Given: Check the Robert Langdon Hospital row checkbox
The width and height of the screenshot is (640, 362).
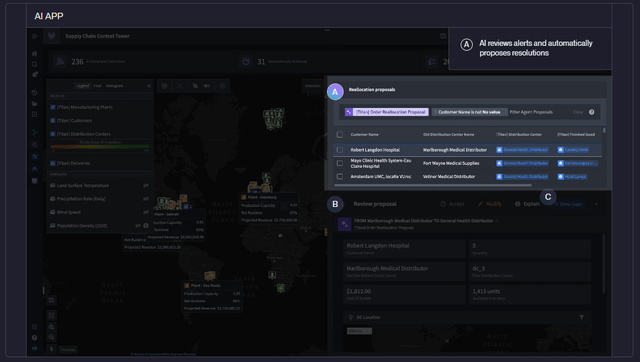Looking at the screenshot, I should (x=340, y=150).
